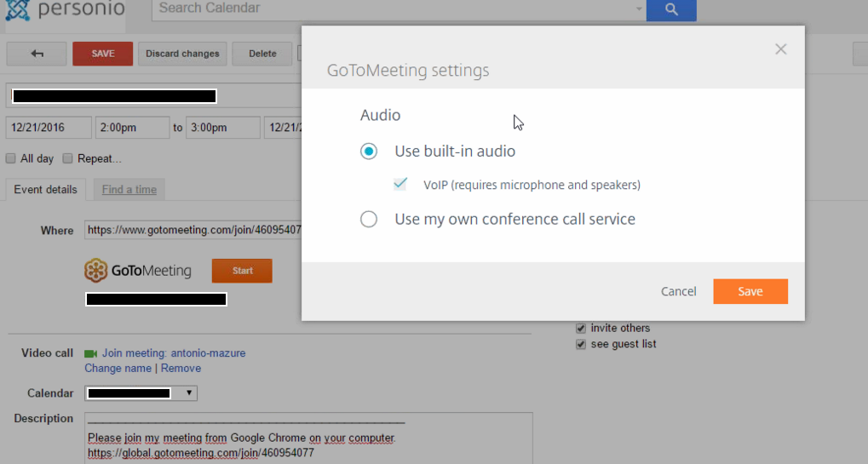Uncheck see guest list permission
The height and width of the screenshot is (464, 868).
(x=580, y=345)
